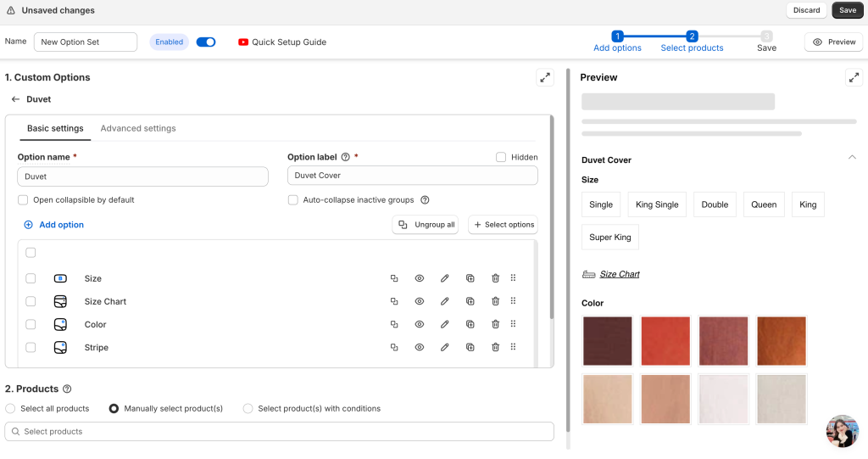Pick the orange-red color swatch
This screenshot has height=459, width=868.
click(665, 340)
